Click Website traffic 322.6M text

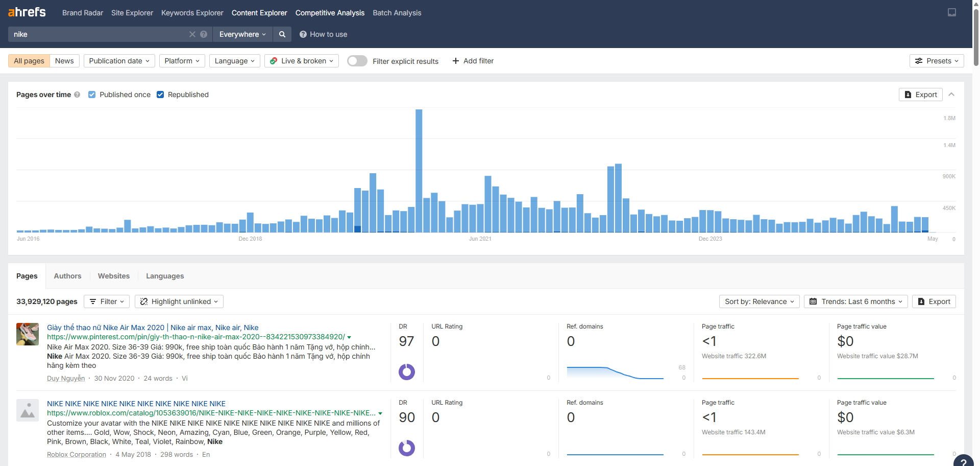(x=734, y=356)
